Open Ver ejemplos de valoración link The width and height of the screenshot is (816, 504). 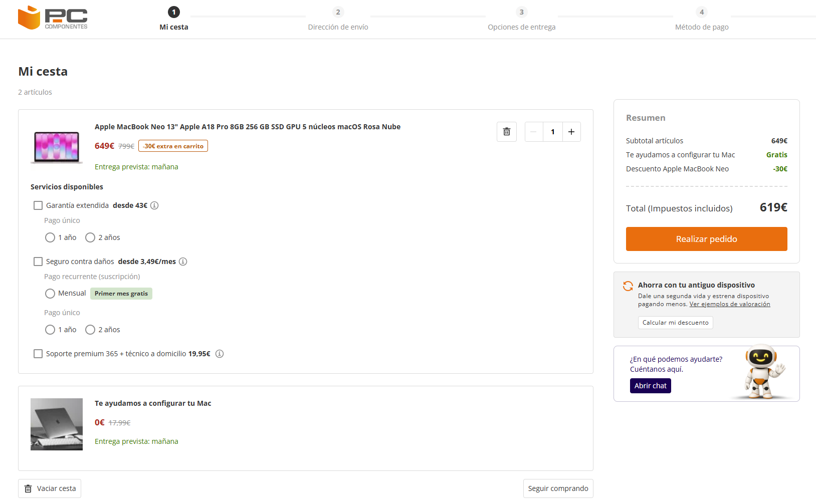pos(730,304)
